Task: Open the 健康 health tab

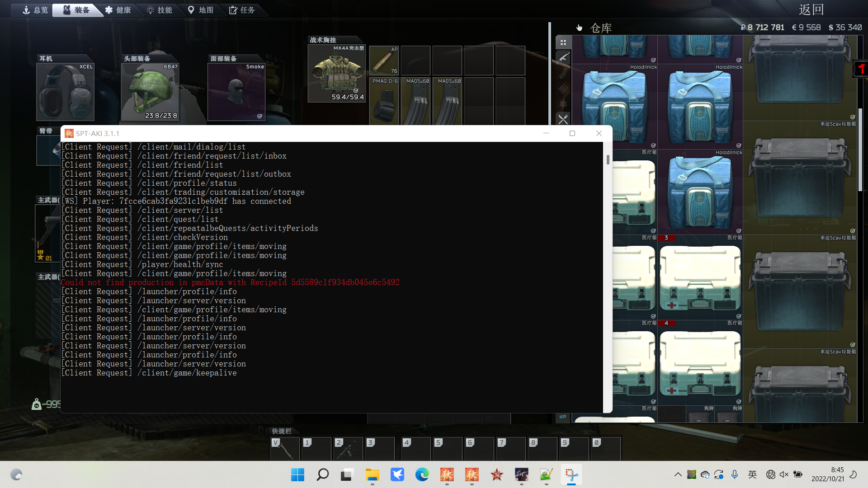Action: pos(118,10)
